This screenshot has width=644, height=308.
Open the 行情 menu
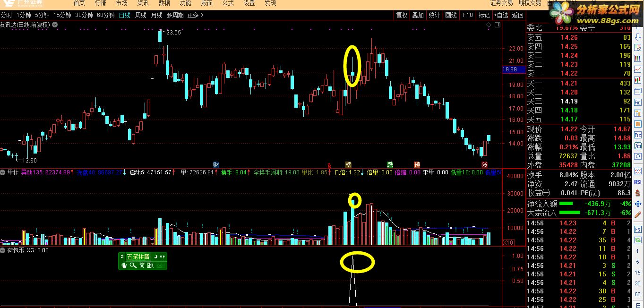point(100,3)
